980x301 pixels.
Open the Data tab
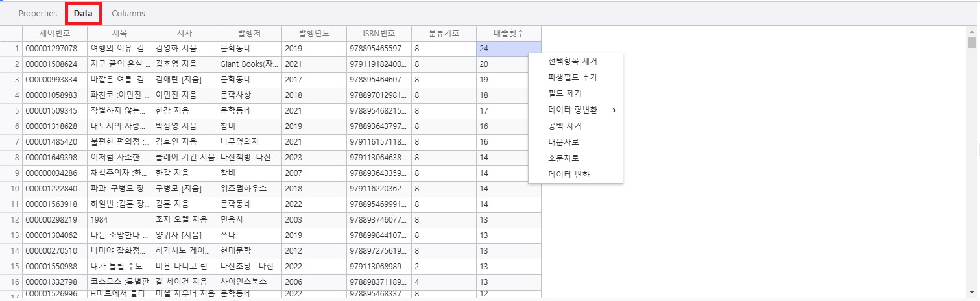[83, 14]
